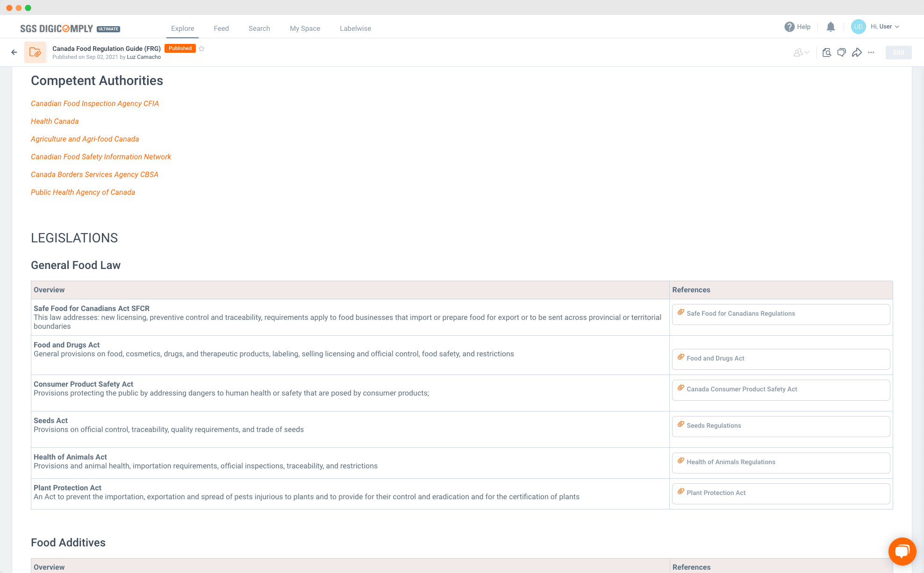Click the 'Competent Authorities' heading
Viewport: 924px width, 573px height.
97,81
